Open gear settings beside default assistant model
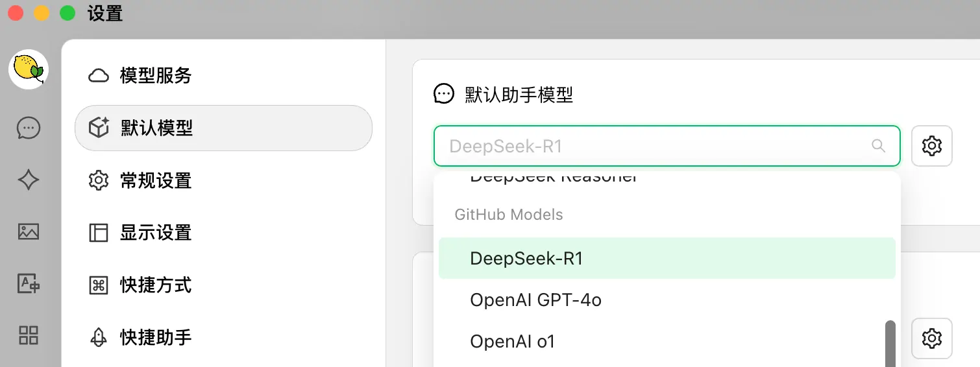Viewport: 980px width, 367px height. (932, 146)
